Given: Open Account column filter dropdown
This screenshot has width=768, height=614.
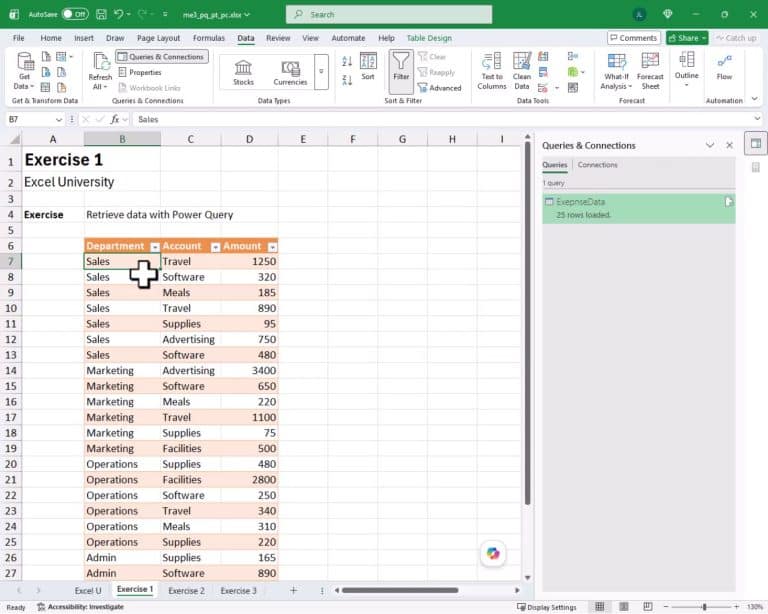Looking at the screenshot, I should pyautogui.click(x=215, y=247).
